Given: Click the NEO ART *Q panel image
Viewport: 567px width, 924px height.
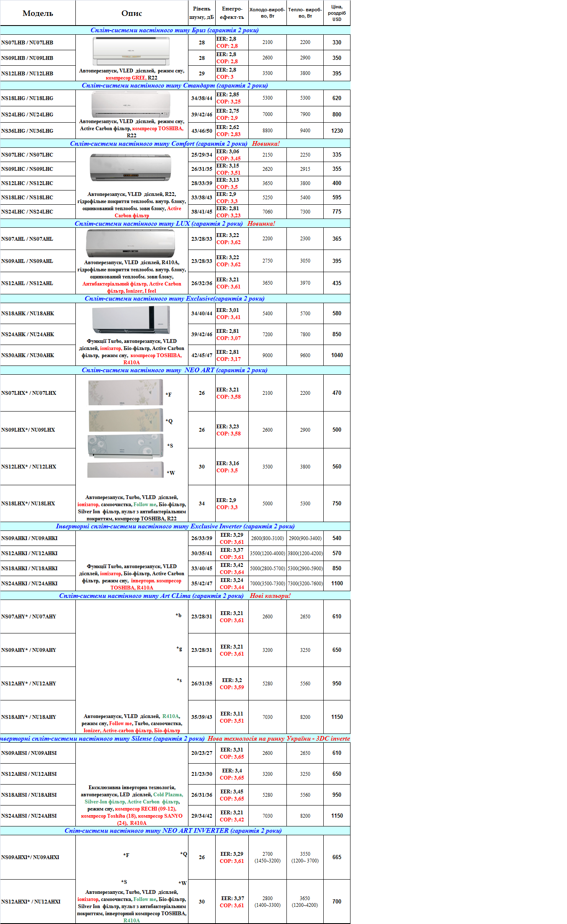Looking at the screenshot, I should tap(126, 420).
